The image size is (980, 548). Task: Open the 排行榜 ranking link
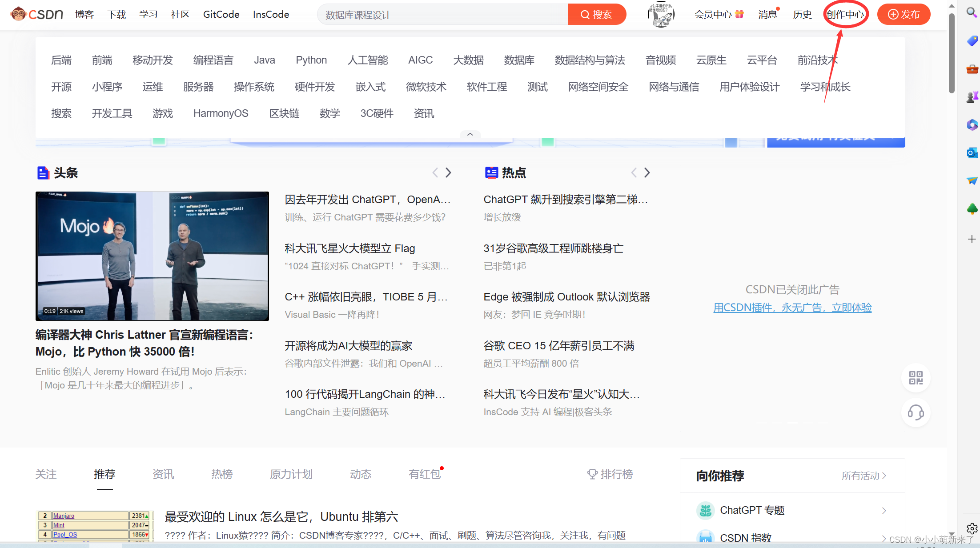click(x=610, y=474)
